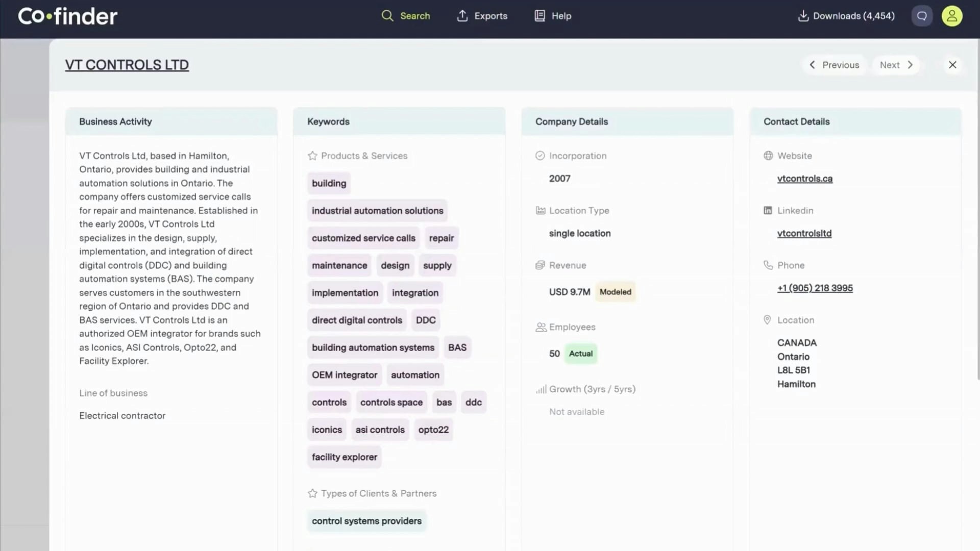Open the user profile avatar
This screenshot has width=980, height=551.
tap(952, 16)
